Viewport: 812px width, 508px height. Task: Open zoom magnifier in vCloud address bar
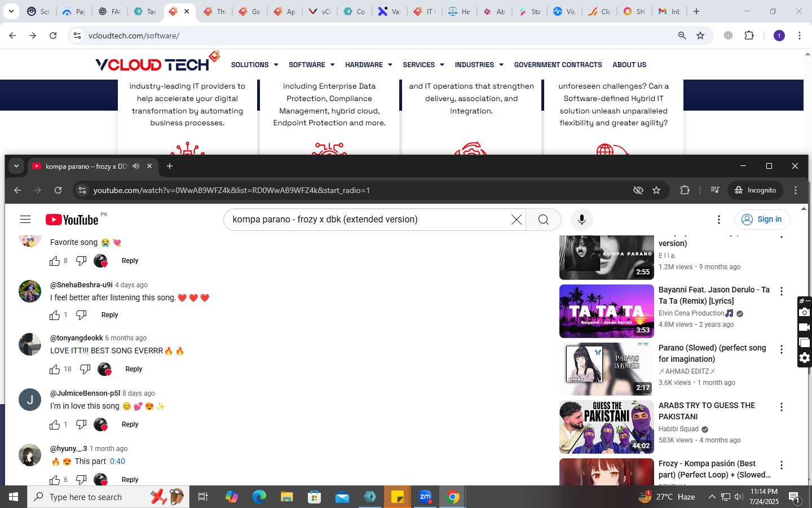pyautogui.click(x=682, y=36)
